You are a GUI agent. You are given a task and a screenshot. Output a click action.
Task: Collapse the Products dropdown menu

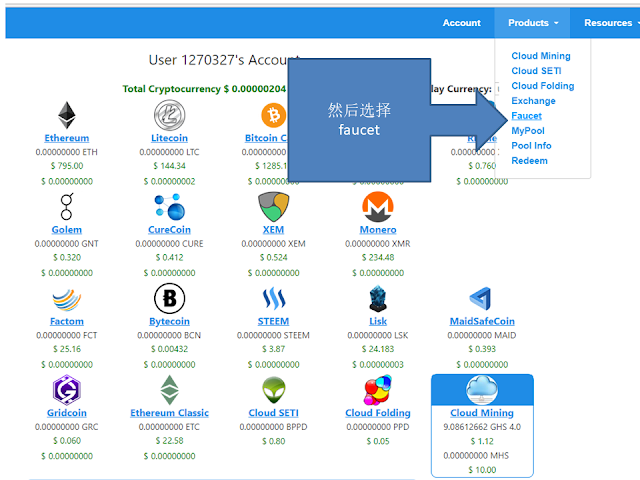point(532,23)
